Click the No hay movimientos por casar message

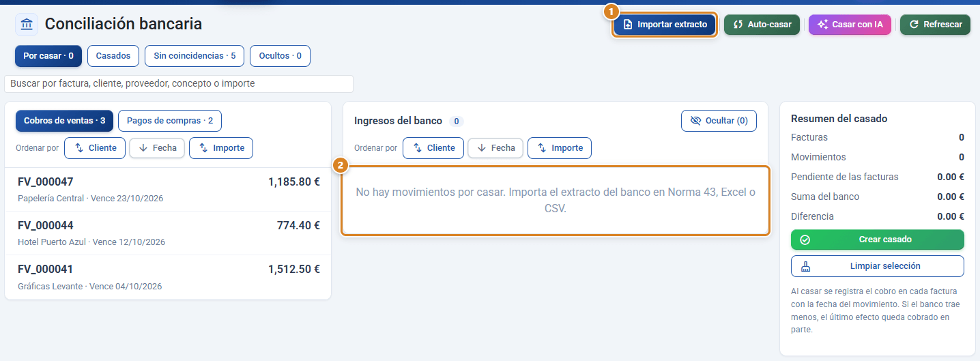(x=556, y=201)
